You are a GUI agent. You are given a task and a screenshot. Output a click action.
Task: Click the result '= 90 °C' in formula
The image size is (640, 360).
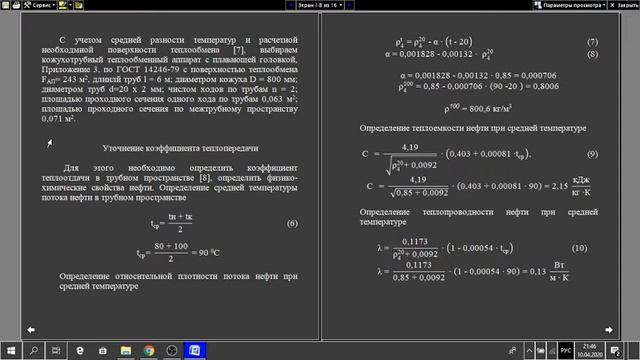[x=205, y=253]
